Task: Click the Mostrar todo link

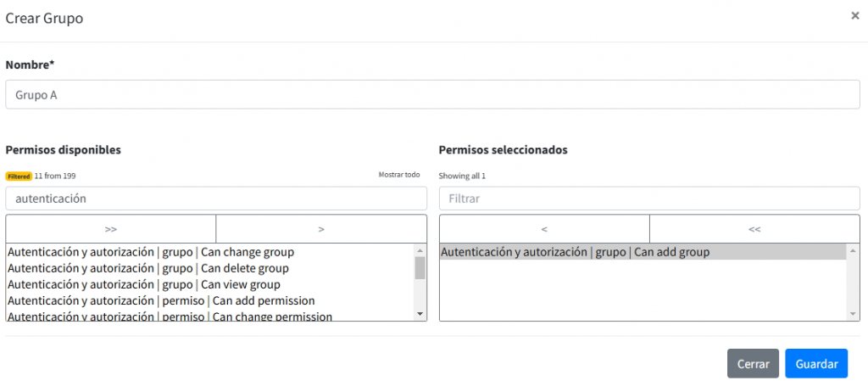Action: [x=398, y=175]
